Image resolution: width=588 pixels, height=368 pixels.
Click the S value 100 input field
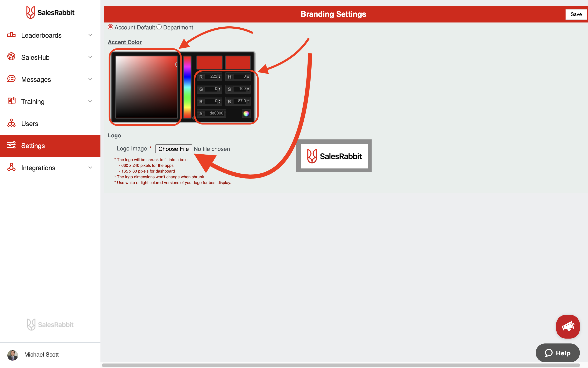pyautogui.click(x=240, y=89)
